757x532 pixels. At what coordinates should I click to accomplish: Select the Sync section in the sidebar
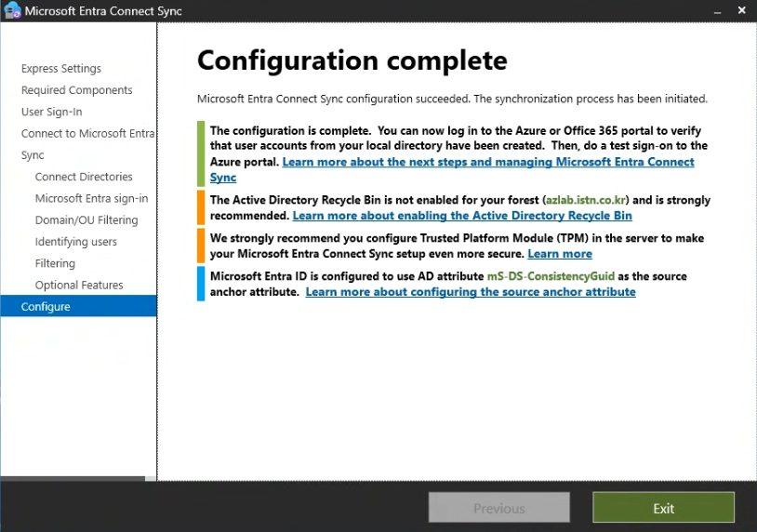point(33,155)
